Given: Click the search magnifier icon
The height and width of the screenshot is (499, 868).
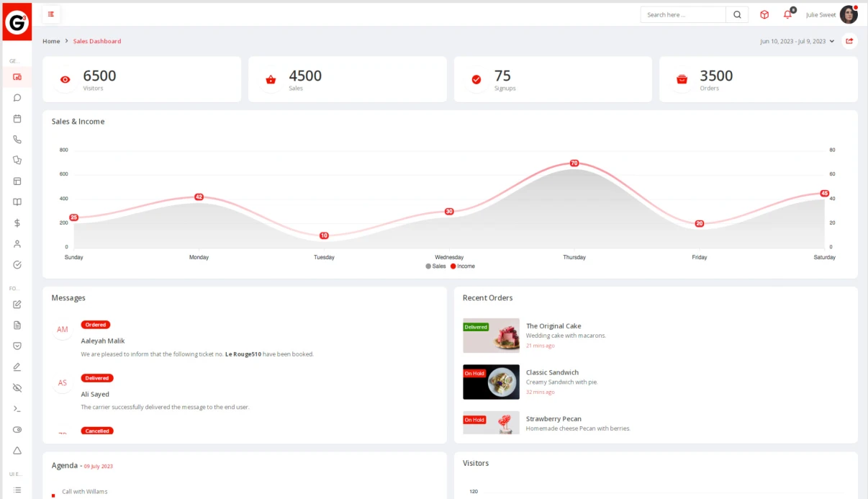Looking at the screenshot, I should click(737, 14).
